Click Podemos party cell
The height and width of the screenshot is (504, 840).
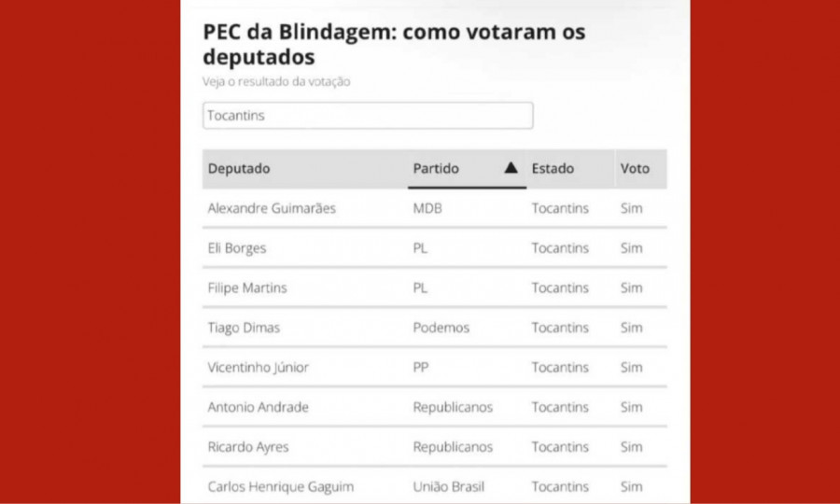click(x=441, y=328)
